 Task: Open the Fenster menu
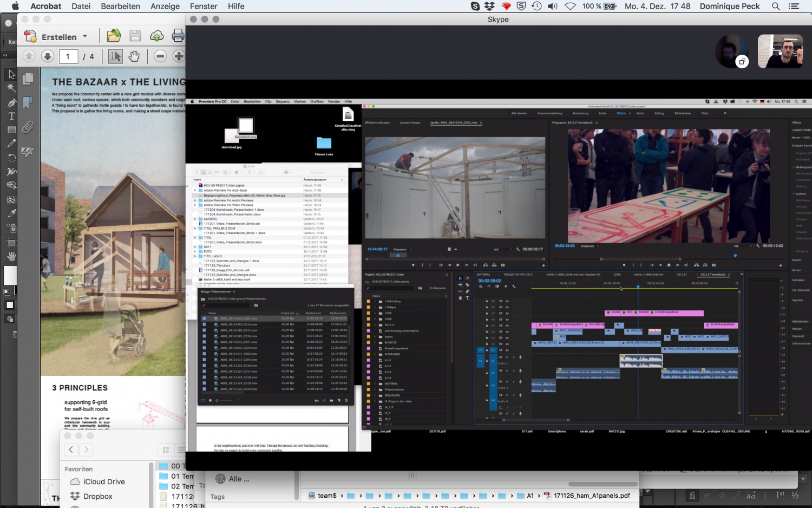click(x=204, y=6)
